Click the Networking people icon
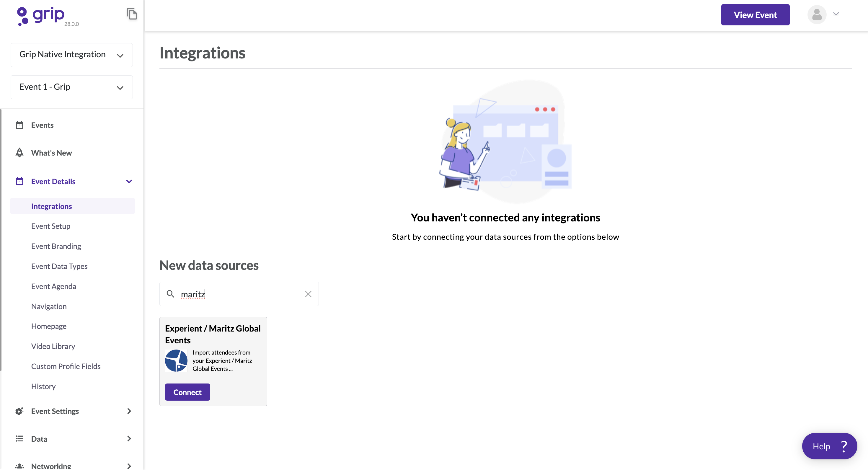Image resolution: width=868 pixels, height=470 pixels. click(x=19, y=466)
